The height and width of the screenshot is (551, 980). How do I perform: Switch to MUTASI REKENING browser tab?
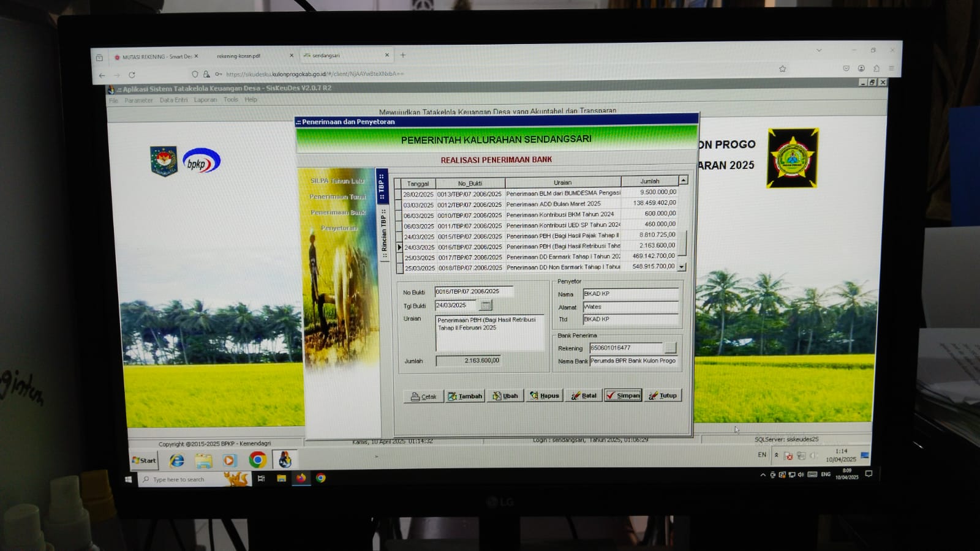[156, 56]
